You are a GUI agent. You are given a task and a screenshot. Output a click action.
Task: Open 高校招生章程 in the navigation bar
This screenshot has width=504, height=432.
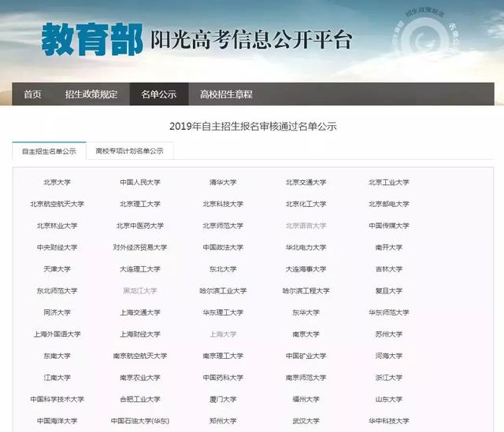point(226,94)
